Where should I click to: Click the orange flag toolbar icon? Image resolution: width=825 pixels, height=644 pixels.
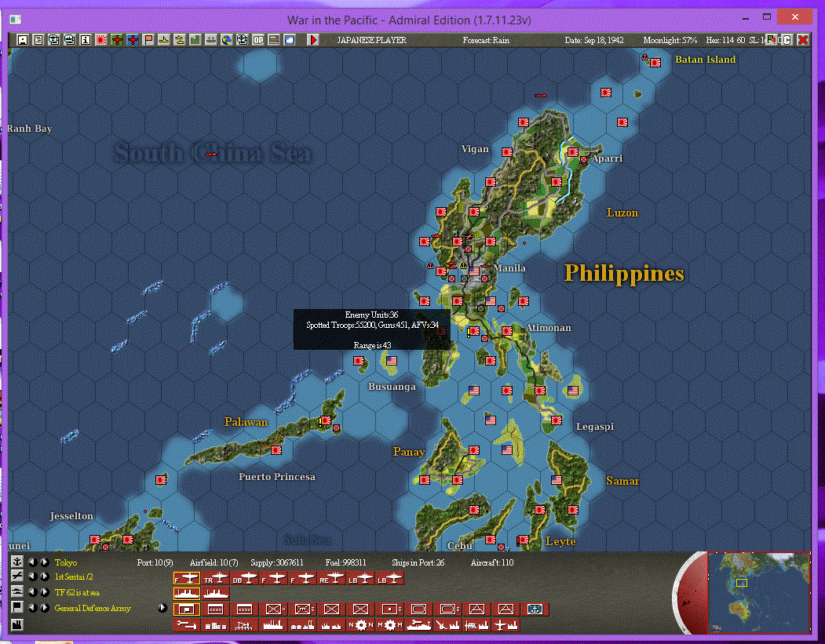click(148, 40)
